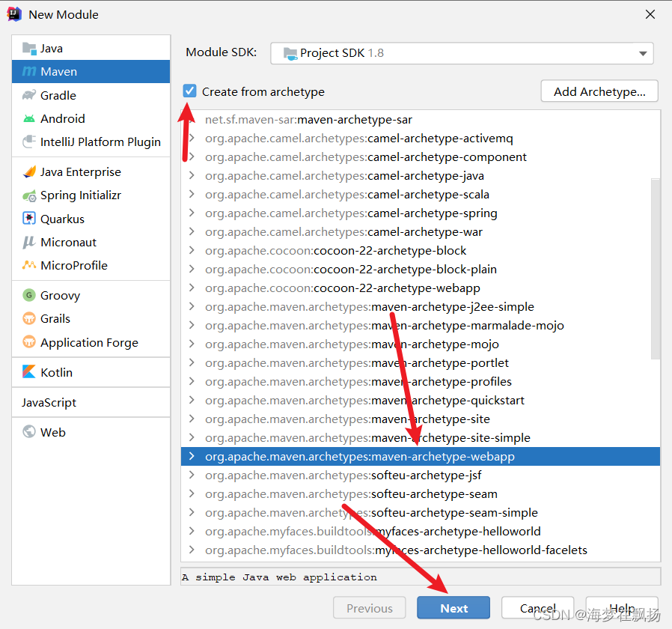Expand maven-archetype-quickstart node
Image resolution: width=672 pixels, height=629 pixels.
192,400
